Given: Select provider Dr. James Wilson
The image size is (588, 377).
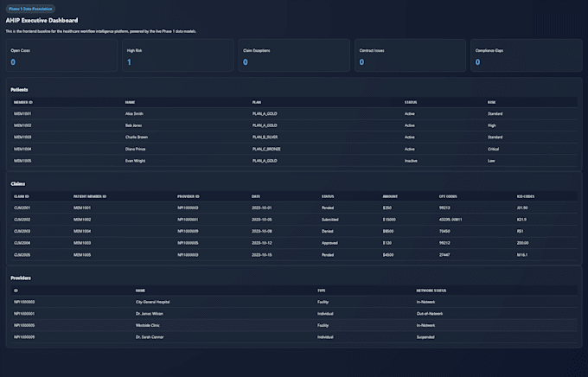Looking at the screenshot, I should tap(150, 314).
